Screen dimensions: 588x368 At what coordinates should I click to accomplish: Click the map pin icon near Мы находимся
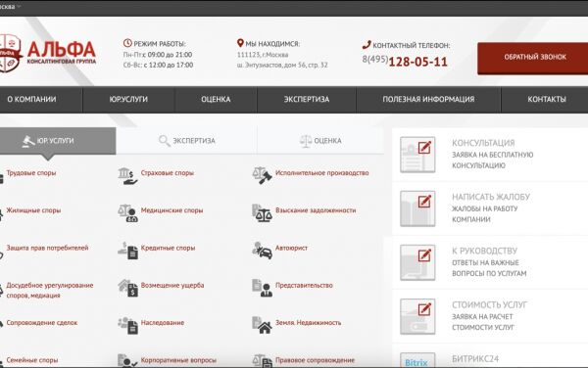tap(240, 43)
